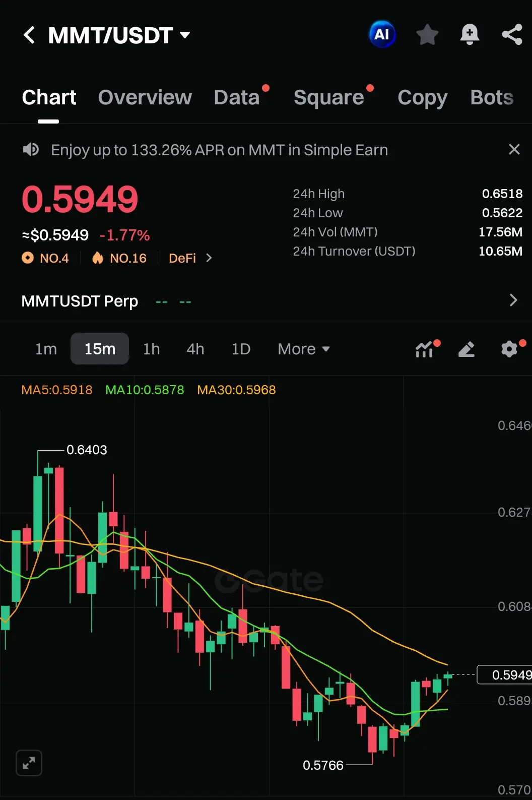Tap the -1.77% change value
The height and width of the screenshot is (800, 532).
click(x=124, y=235)
